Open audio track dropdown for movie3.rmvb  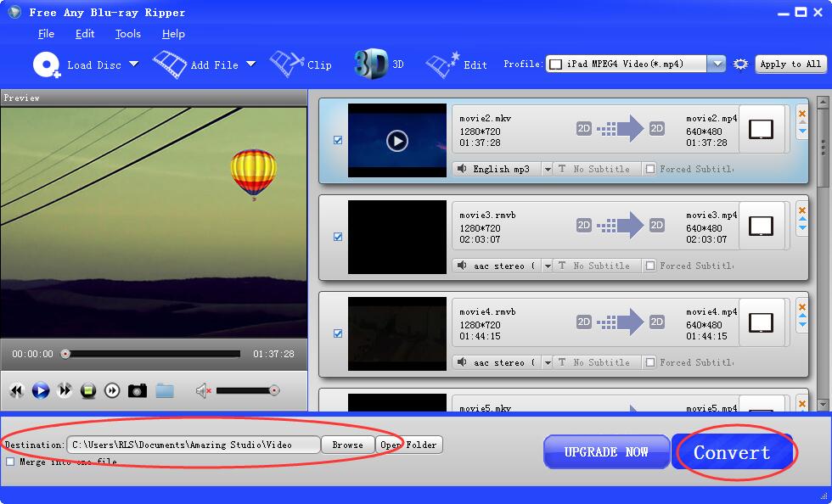547,266
